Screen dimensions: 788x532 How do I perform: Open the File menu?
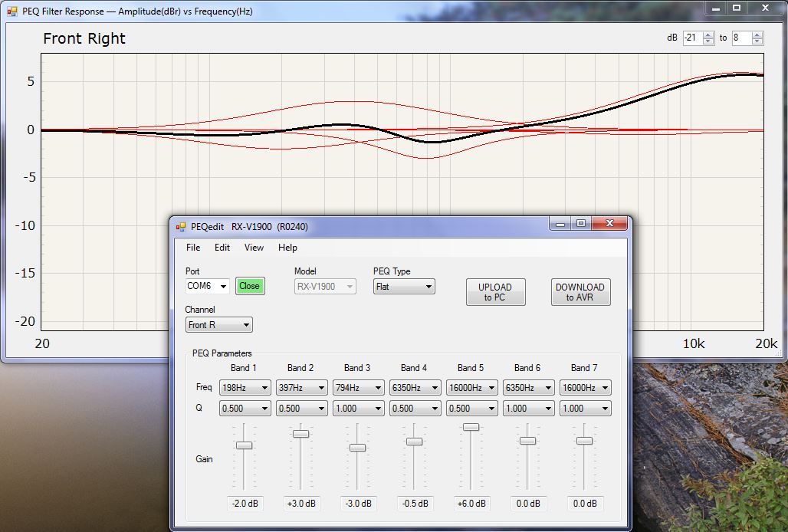[193, 248]
